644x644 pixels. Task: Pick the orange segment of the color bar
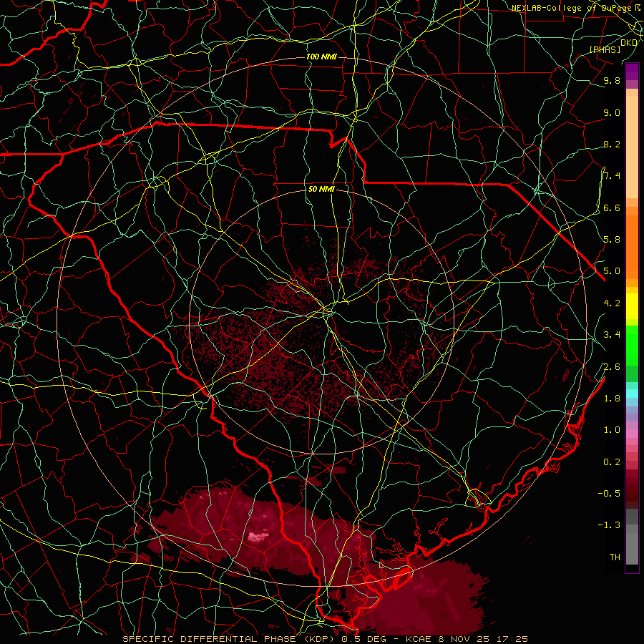tap(632, 246)
